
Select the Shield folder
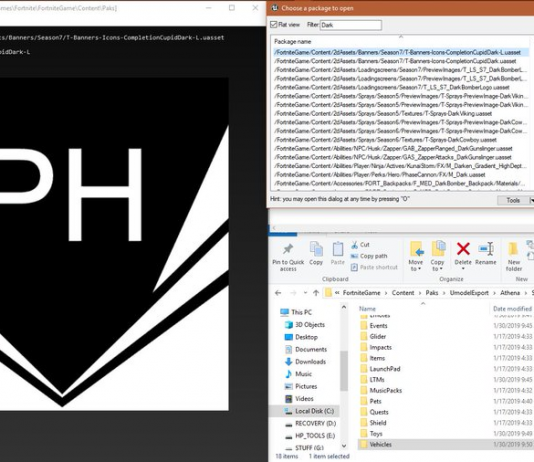pyautogui.click(x=373, y=423)
